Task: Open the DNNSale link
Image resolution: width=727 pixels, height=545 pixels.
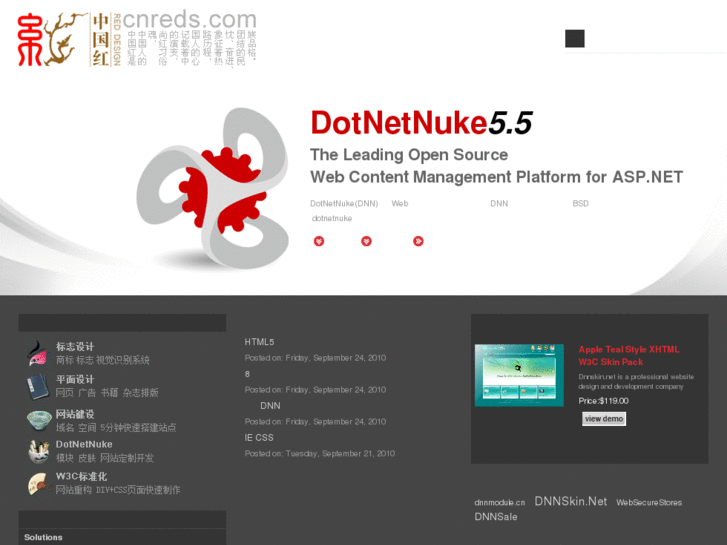Action: point(496,517)
